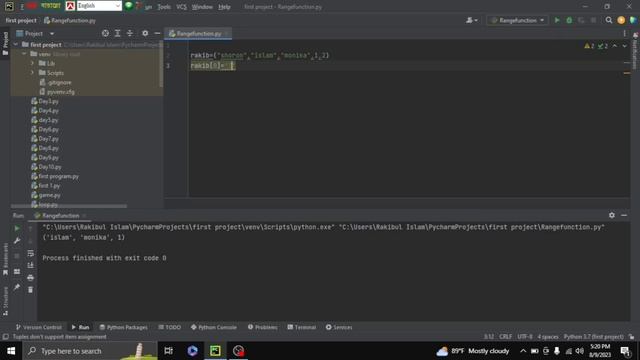Open Problems tool window
This screenshot has height=360, width=640.
[262, 327]
